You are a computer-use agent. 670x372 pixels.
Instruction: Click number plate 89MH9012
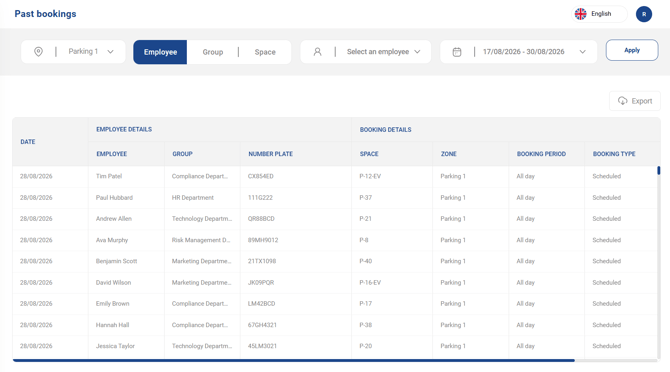(263, 240)
